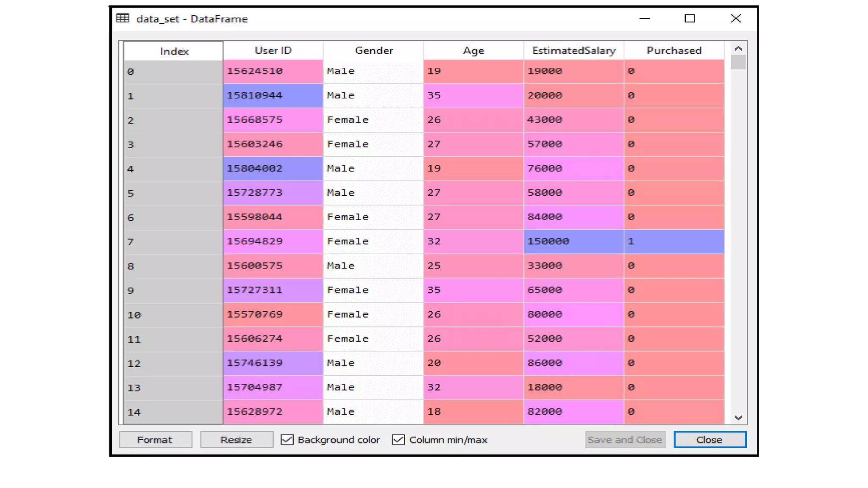This screenshot has height=488, width=868.
Task: Select the EstimatedSalary column header
Action: click(x=573, y=50)
